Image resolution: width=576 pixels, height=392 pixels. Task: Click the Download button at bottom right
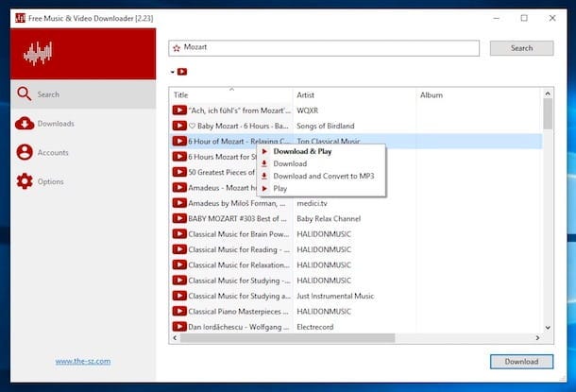pos(521,362)
